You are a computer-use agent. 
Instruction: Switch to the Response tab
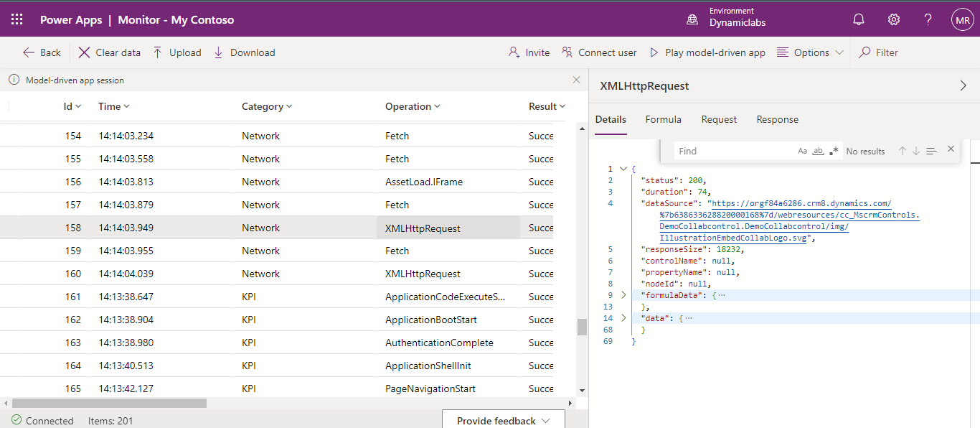point(777,119)
